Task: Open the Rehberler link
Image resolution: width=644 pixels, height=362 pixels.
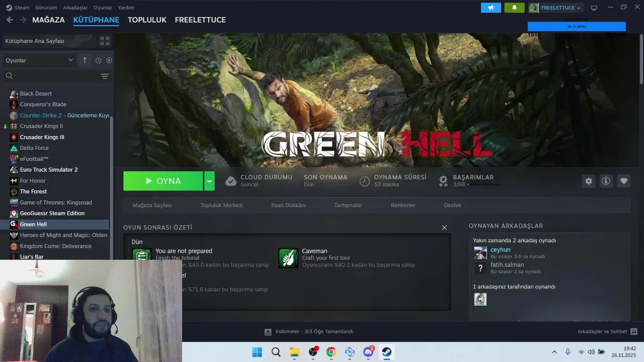Action: pos(403,205)
